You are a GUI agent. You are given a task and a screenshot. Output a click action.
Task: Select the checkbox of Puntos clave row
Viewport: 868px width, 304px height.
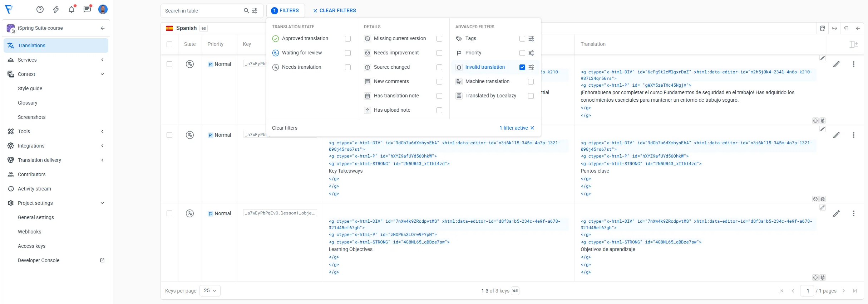[169, 135]
